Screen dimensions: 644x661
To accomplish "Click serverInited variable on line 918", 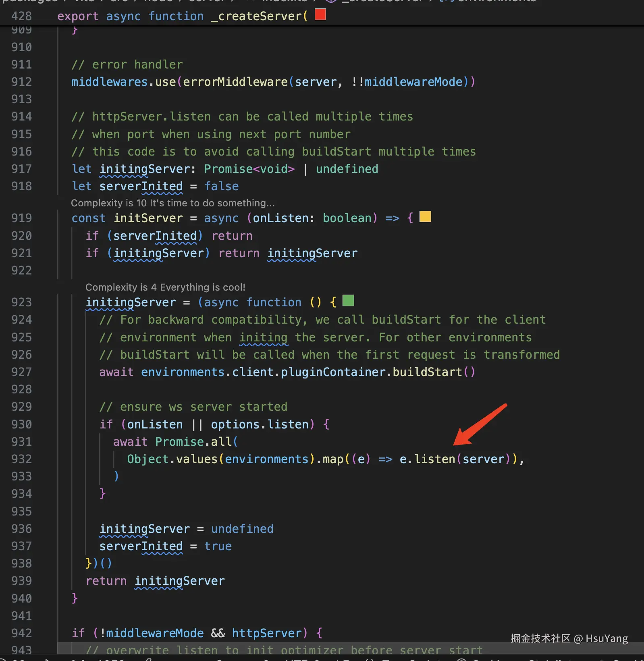I will [141, 186].
